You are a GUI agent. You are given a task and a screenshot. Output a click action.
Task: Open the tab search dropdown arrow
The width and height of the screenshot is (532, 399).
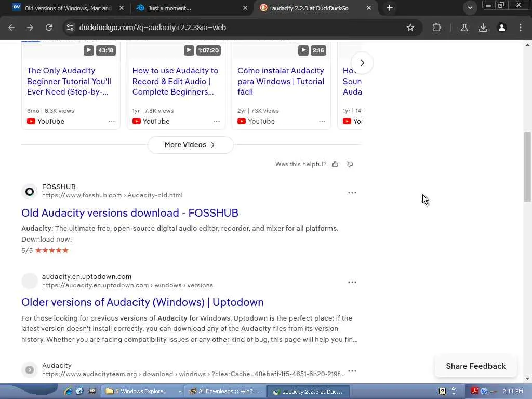[x=470, y=8]
